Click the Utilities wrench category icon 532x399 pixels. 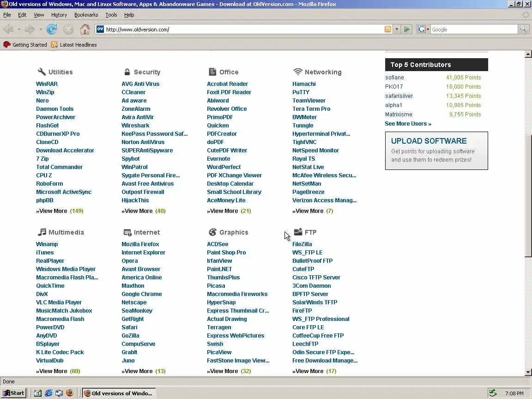[42, 72]
